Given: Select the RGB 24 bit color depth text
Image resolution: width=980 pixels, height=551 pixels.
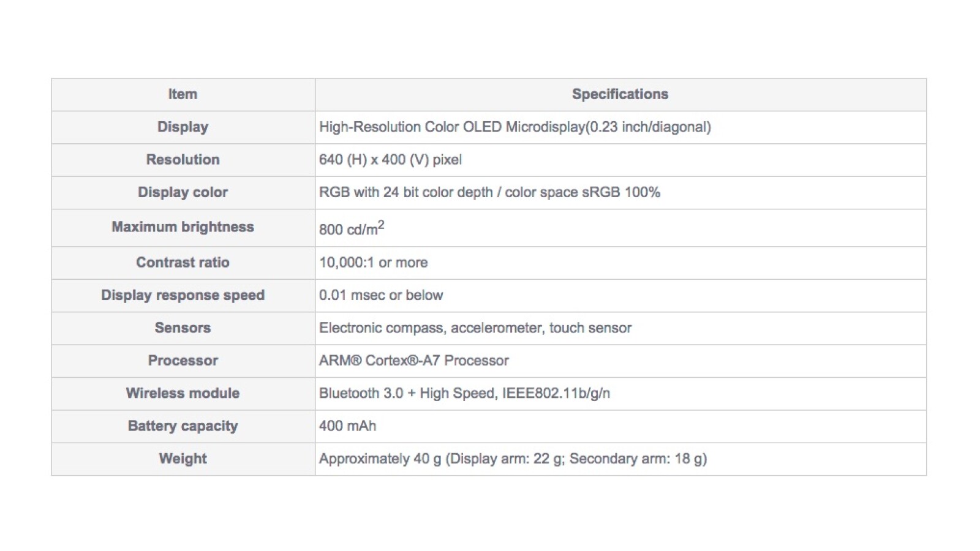Looking at the screenshot, I should click(489, 192).
